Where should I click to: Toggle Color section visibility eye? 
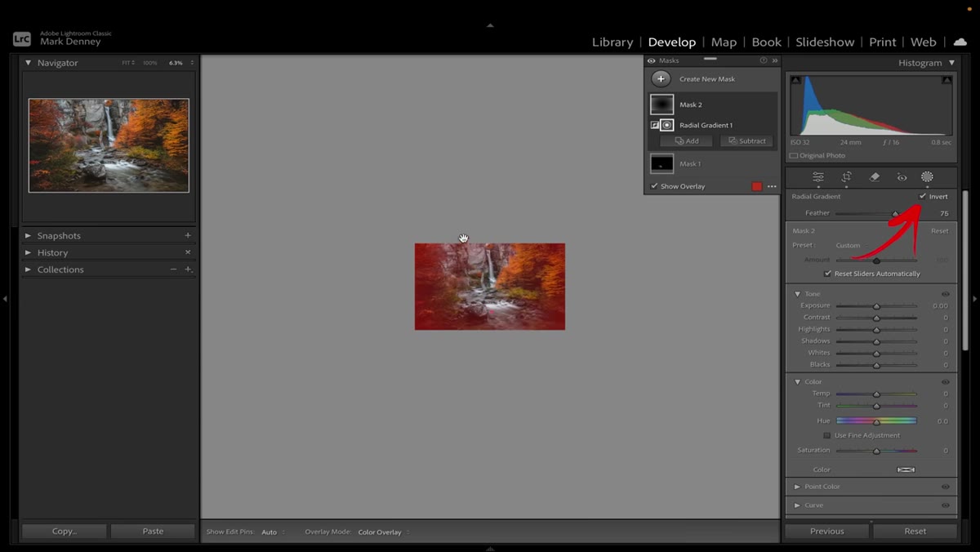point(946,382)
